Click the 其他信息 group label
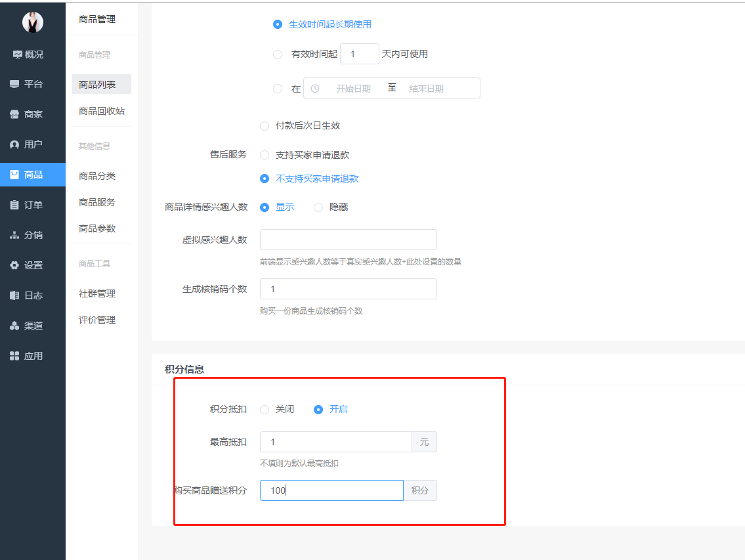745x560 pixels. (x=95, y=146)
